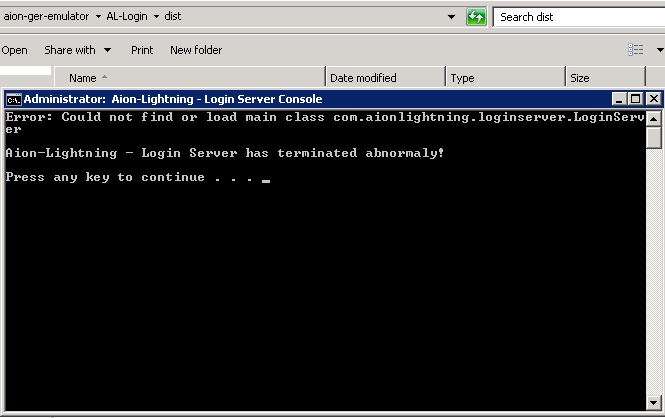Change view using the view options icon
Viewport: 665px width, 418px height.
tap(635, 50)
